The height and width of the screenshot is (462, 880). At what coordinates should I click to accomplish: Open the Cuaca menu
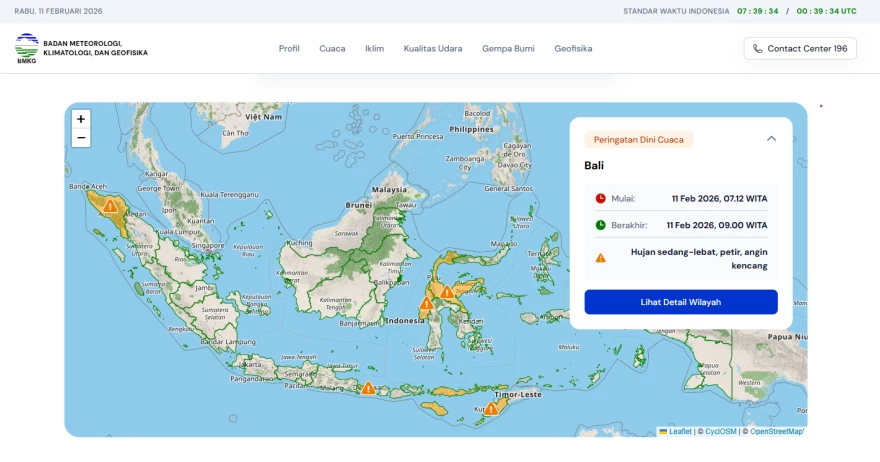click(332, 49)
